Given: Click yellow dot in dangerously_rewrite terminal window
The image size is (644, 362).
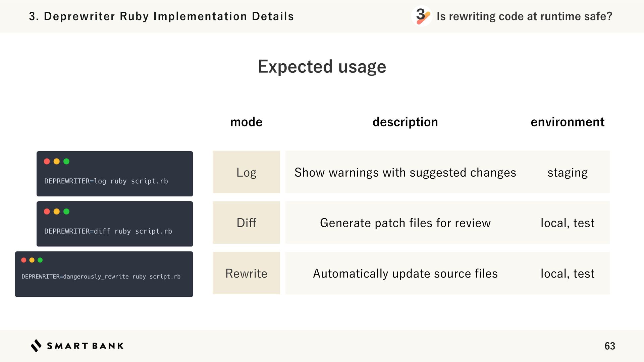Looking at the screenshot, I should coord(32,260).
